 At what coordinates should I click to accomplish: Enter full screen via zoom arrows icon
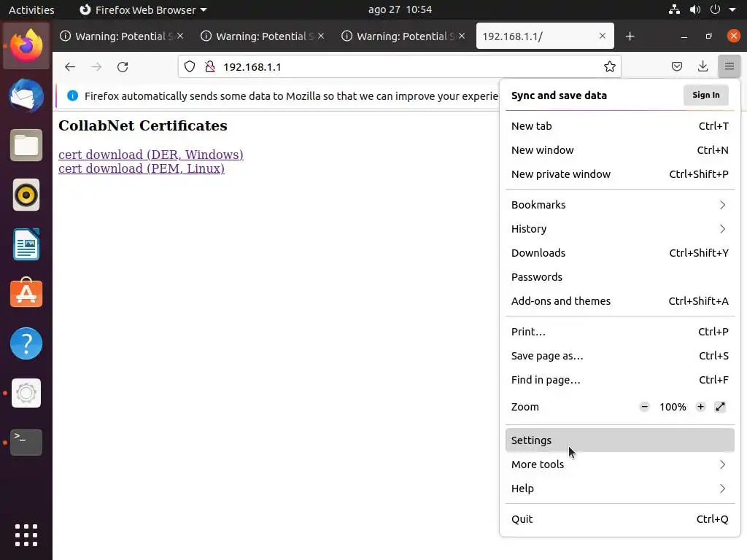(720, 407)
